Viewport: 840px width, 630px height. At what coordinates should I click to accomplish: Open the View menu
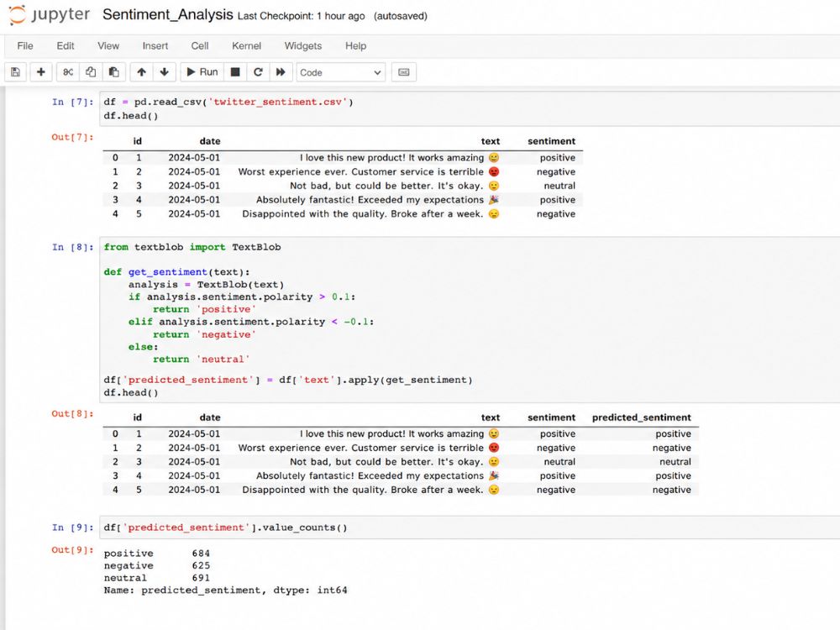pyautogui.click(x=108, y=46)
